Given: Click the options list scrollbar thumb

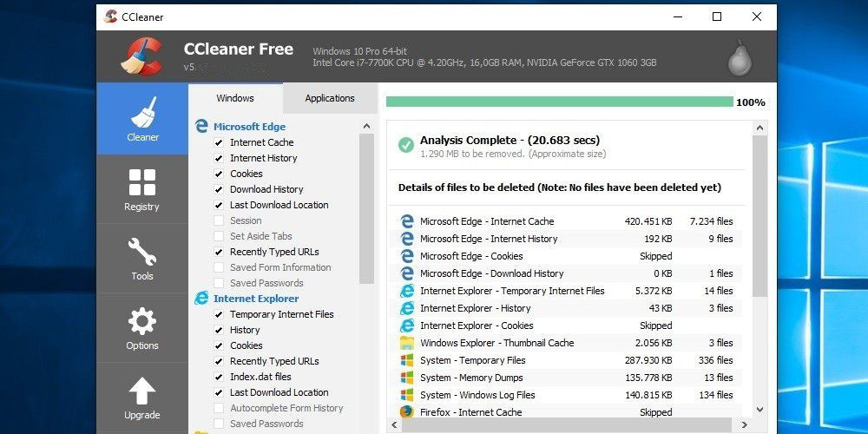Looking at the screenshot, I should (x=366, y=208).
